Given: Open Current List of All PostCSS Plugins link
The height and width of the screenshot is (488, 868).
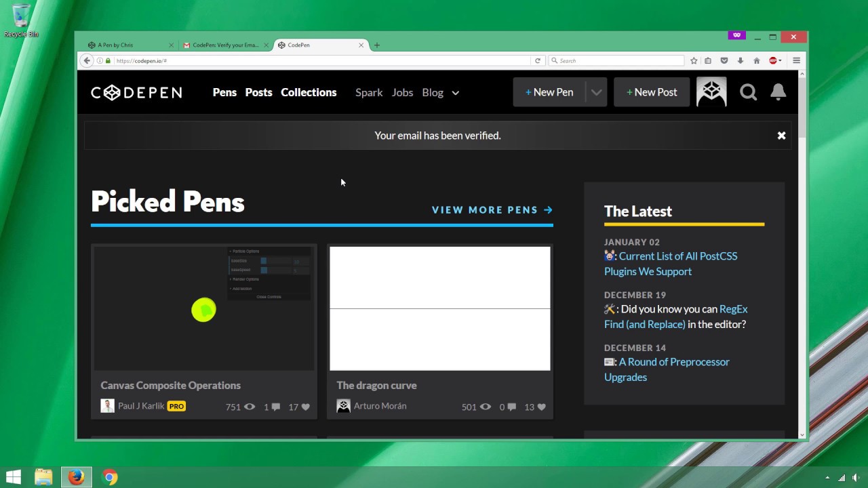Looking at the screenshot, I should point(671,264).
